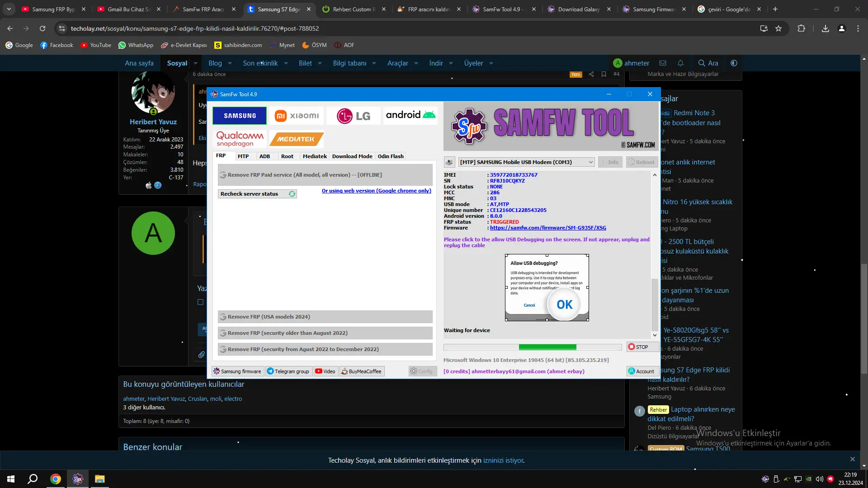Viewport: 868px width, 488px height.
Task: Open the BuyMeaCoffee button
Action: [x=362, y=371]
